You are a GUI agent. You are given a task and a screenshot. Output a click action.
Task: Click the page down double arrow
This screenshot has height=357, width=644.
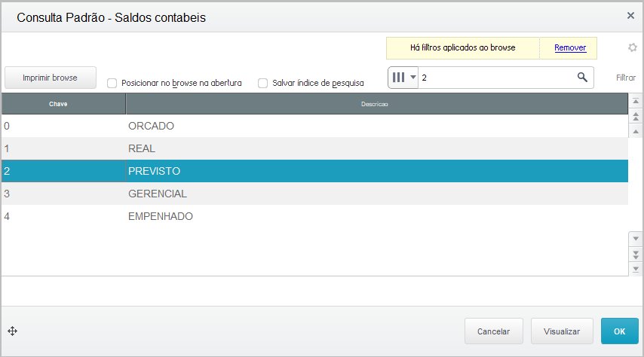pos(635,254)
